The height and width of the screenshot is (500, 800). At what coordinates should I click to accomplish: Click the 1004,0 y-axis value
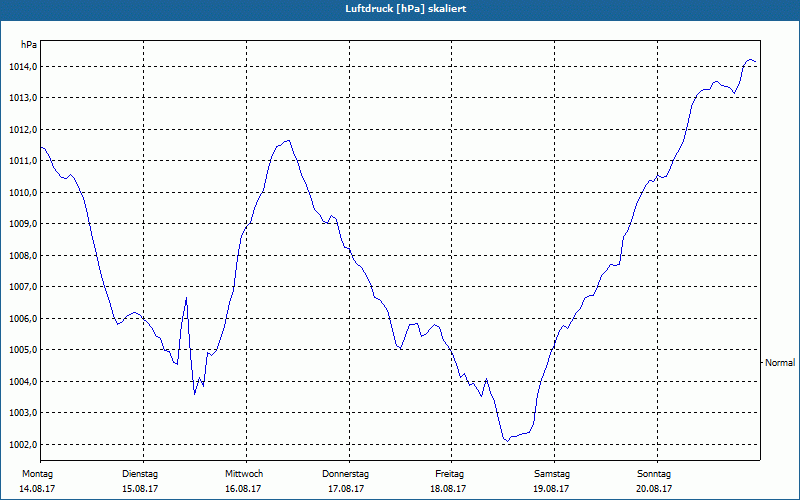click(23, 382)
